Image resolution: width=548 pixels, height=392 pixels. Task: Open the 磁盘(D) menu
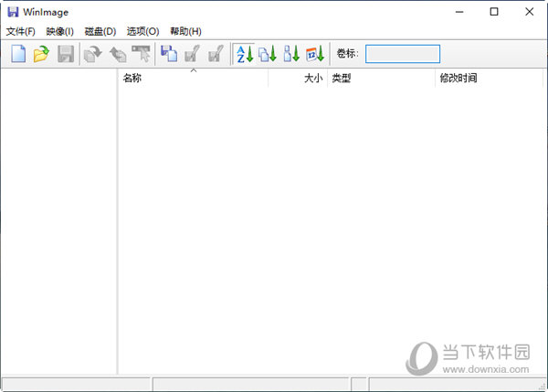coord(100,31)
